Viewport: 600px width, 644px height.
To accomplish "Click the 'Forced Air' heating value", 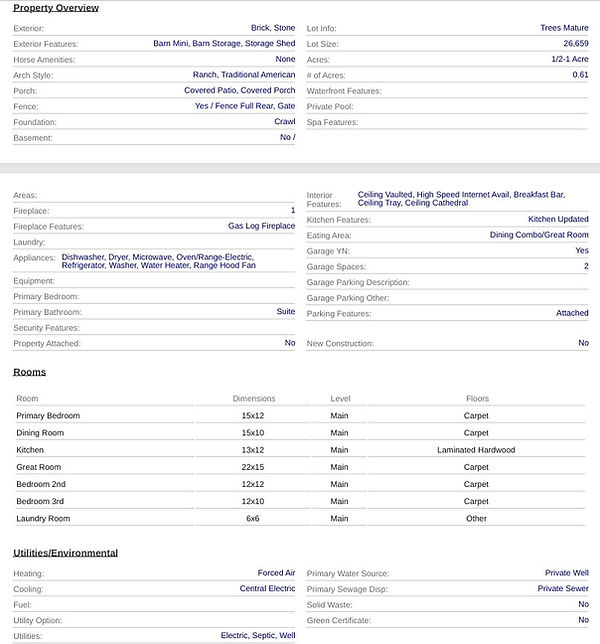I will (x=276, y=573).
